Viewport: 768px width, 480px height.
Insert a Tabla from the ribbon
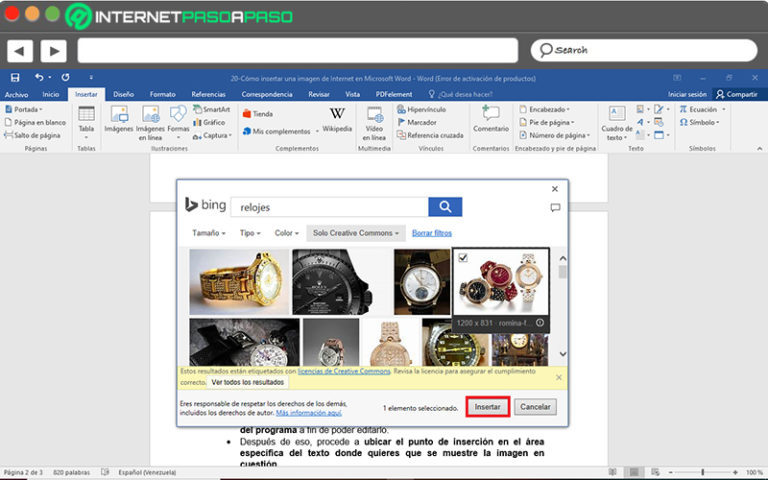click(86, 122)
